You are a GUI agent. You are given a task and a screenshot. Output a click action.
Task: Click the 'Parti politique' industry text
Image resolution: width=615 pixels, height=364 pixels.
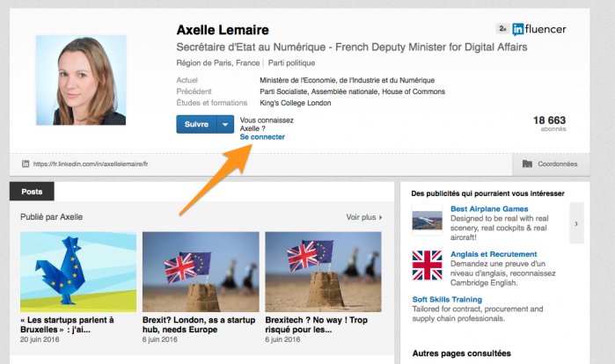point(291,63)
